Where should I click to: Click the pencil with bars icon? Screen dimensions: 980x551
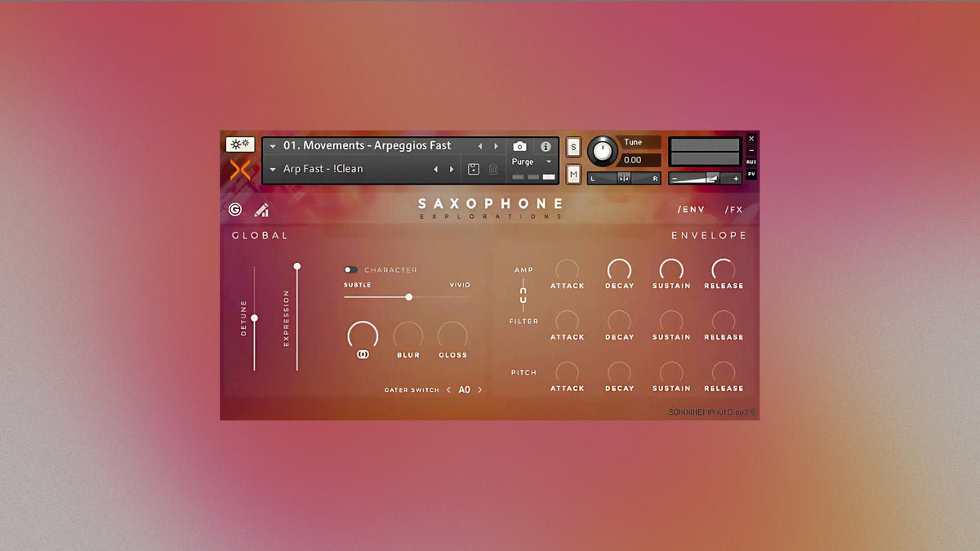pos(261,210)
